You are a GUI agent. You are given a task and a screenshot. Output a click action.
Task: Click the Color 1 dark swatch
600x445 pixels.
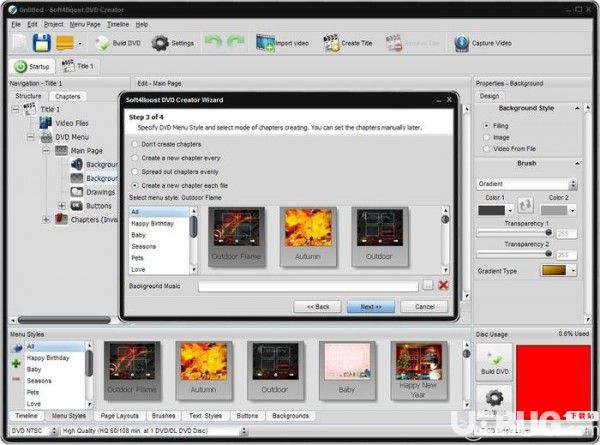click(x=491, y=210)
